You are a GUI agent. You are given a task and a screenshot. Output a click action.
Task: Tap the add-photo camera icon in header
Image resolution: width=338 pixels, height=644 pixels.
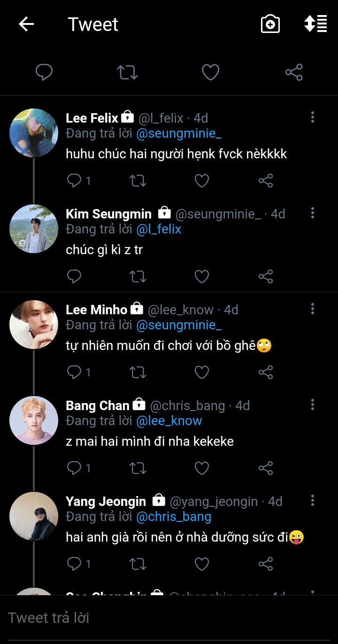270,24
